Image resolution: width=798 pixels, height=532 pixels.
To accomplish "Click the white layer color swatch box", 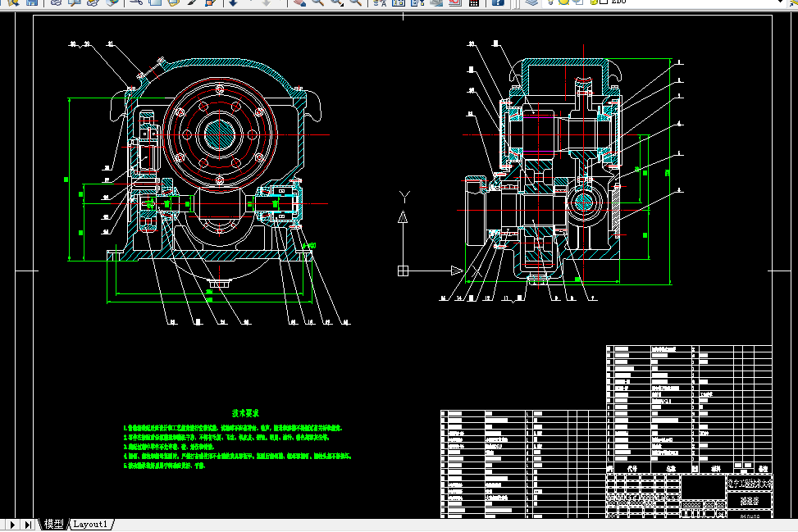I will (x=604, y=2).
